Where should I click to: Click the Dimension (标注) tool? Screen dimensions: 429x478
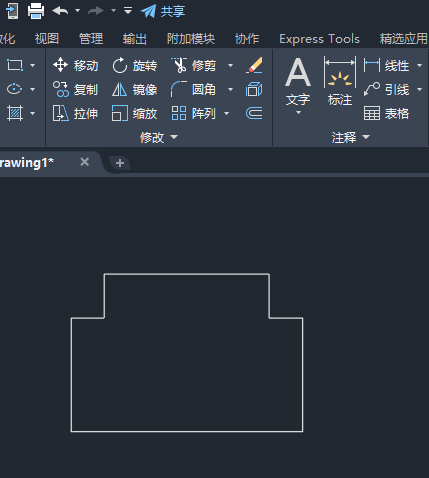340,81
